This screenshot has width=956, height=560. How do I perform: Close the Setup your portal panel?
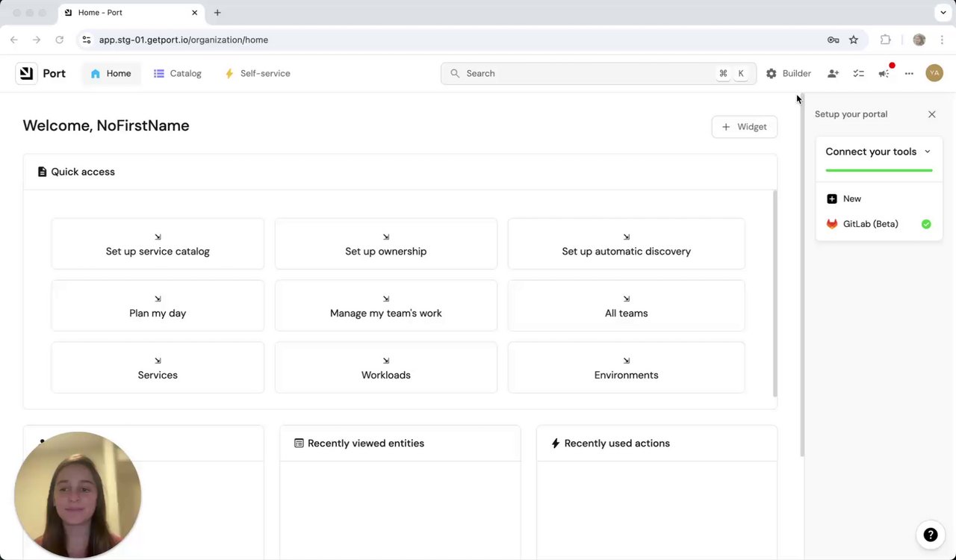(x=931, y=114)
